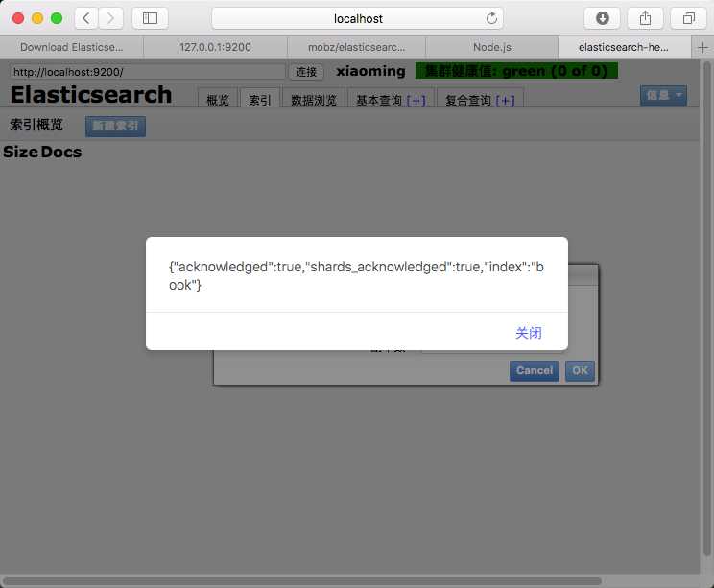714x588 pixels.
Task: Switch to the 127.0.0.1:9200 tab
Action: click(x=215, y=47)
